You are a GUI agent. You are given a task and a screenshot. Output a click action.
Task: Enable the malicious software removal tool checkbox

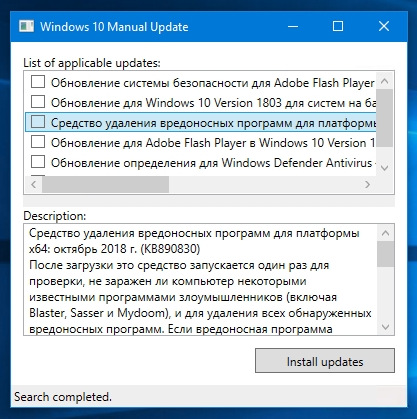pos(38,122)
